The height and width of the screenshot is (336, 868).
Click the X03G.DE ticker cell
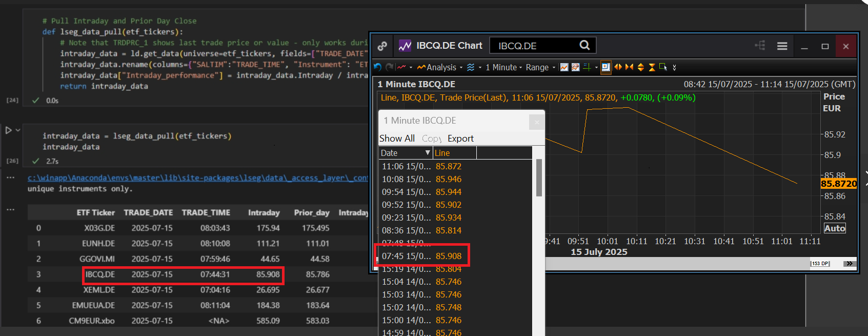(x=99, y=228)
